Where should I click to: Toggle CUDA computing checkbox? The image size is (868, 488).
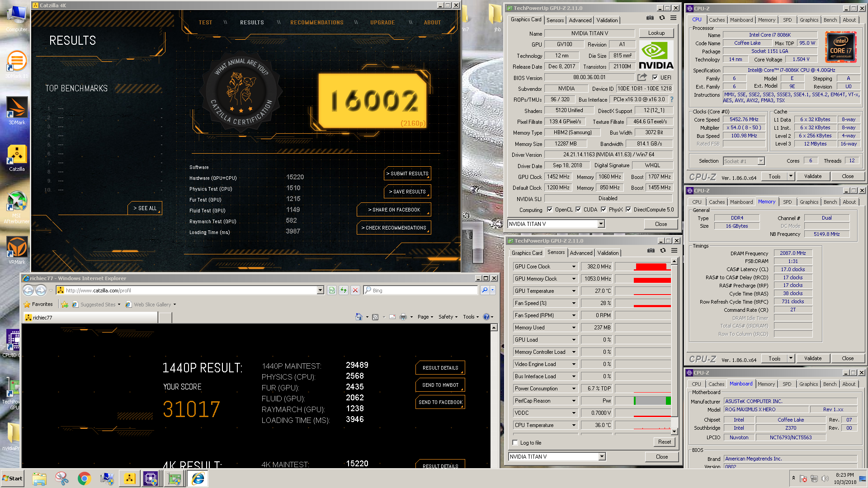pyautogui.click(x=578, y=210)
